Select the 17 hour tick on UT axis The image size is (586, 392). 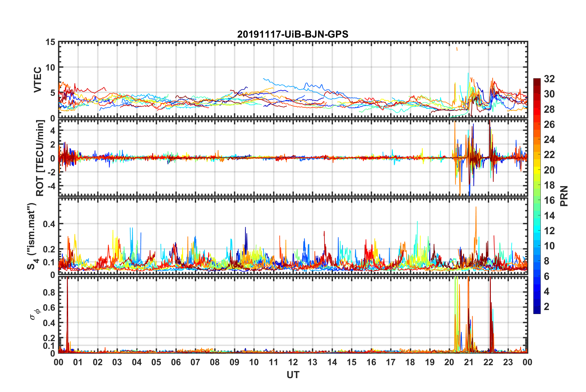[391, 362]
